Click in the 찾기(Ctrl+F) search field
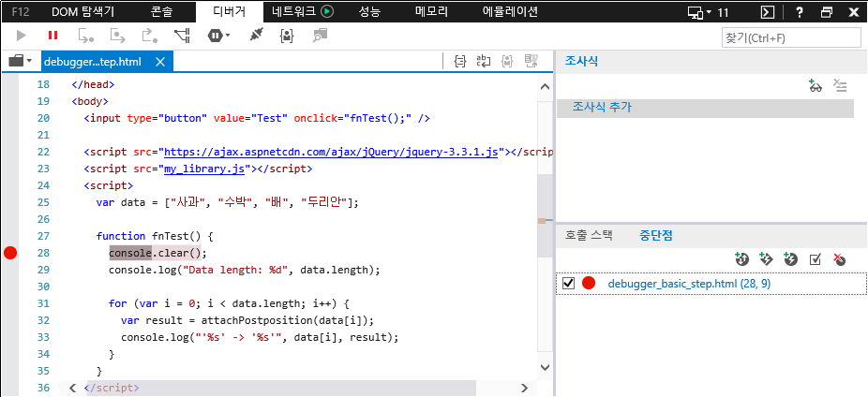The width and height of the screenshot is (868, 397). click(791, 38)
